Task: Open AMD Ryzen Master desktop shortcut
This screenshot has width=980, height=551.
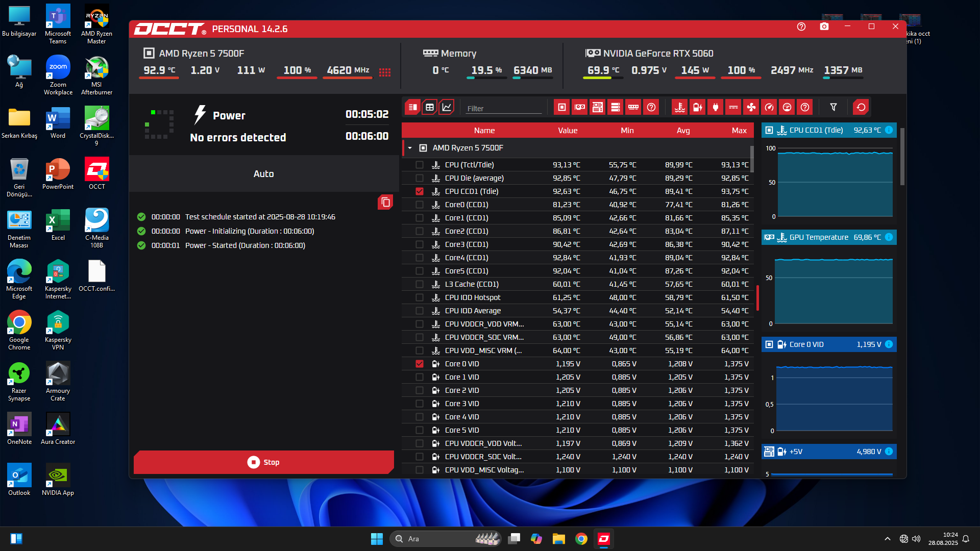Action: click(96, 24)
